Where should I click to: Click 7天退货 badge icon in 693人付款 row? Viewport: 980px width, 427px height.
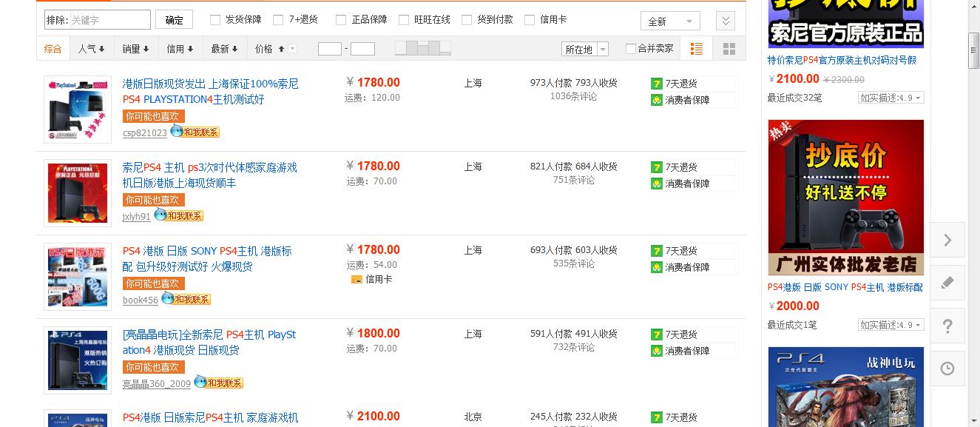click(x=656, y=251)
